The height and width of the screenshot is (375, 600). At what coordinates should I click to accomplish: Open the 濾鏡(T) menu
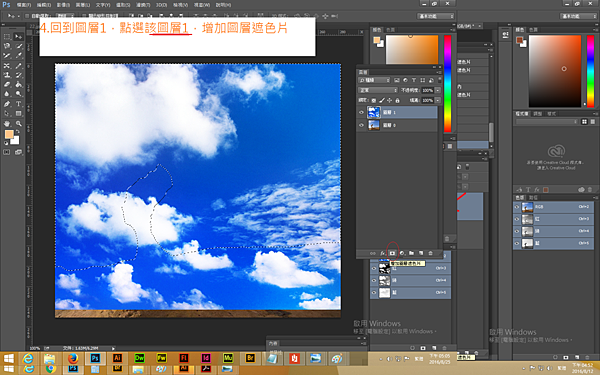[143, 5]
